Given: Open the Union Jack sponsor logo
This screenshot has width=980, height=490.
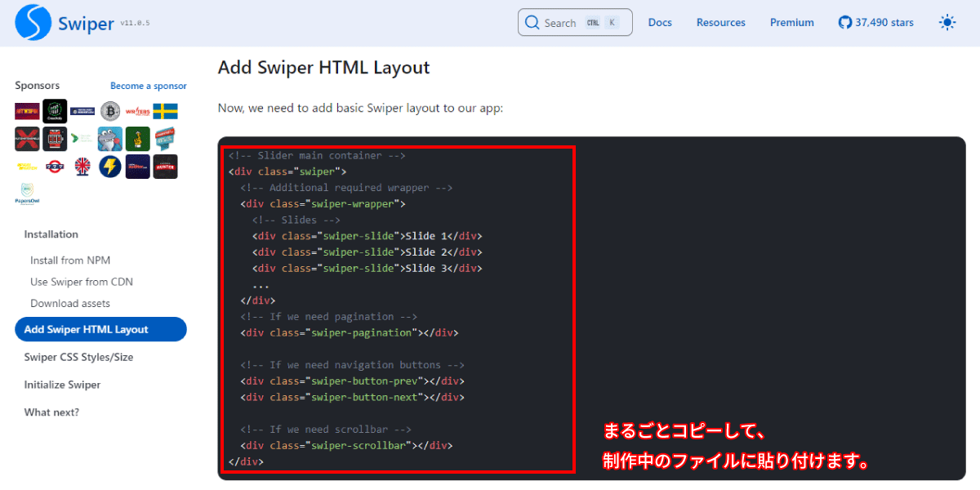Looking at the screenshot, I should click(x=82, y=167).
